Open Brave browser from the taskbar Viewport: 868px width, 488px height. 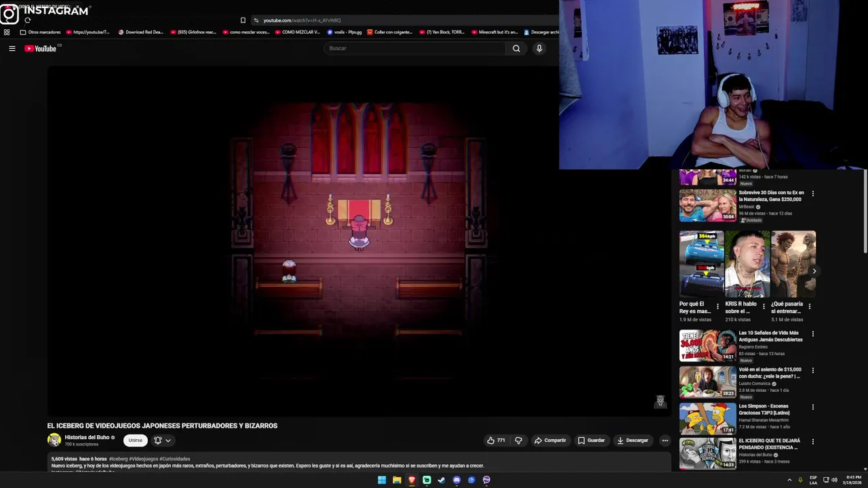pos(412,480)
